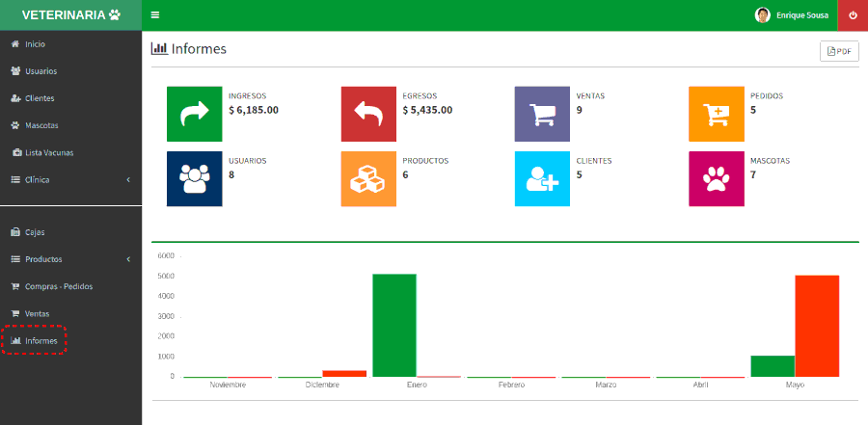
Task: Click the red Egresos reply-arrow tile
Action: 368,114
